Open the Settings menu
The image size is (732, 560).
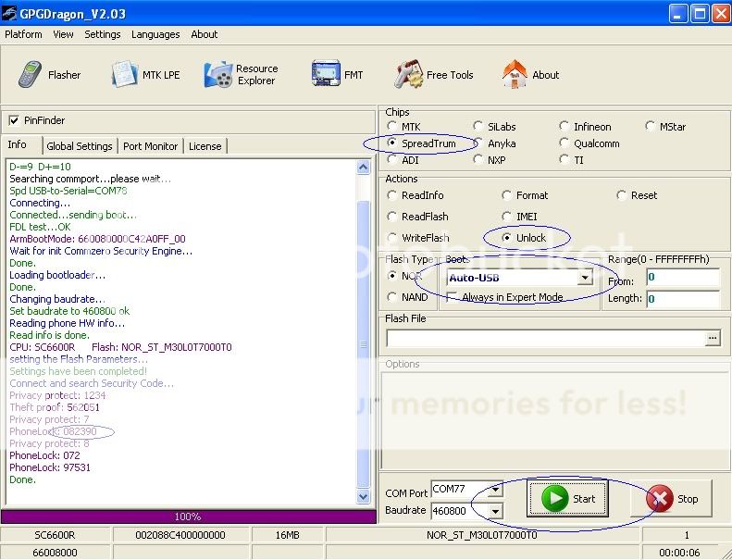pyautogui.click(x=102, y=34)
